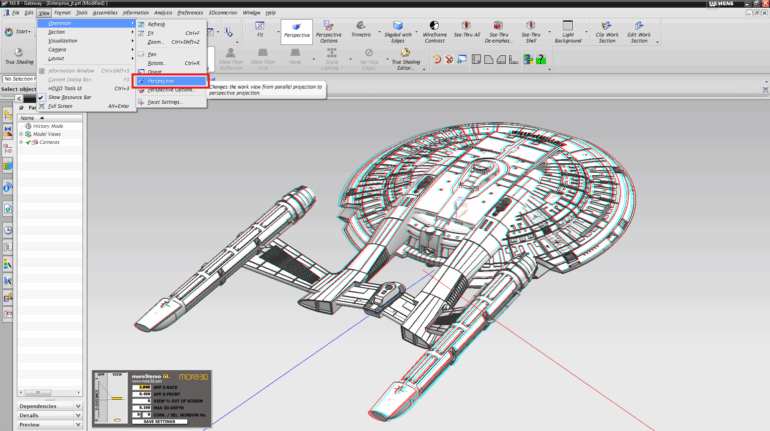Click the Refresh icon in Operation submenu
The image size is (770, 431).
pos(141,24)
